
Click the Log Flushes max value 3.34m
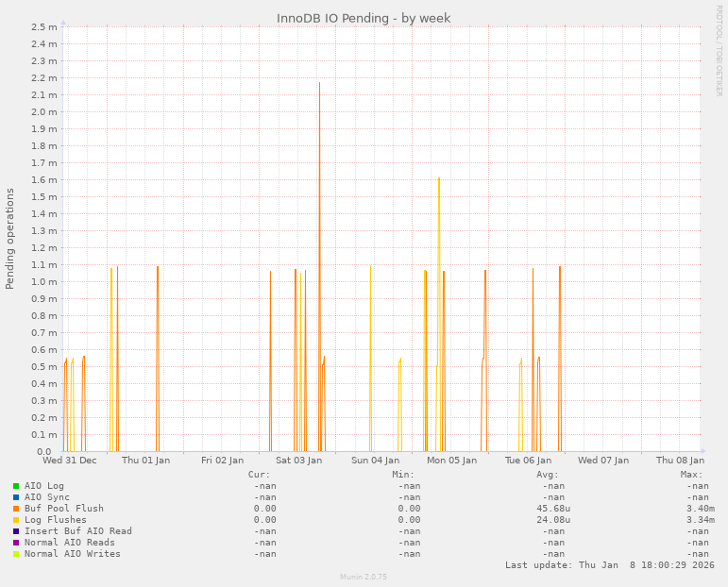(x=701, y=520)
